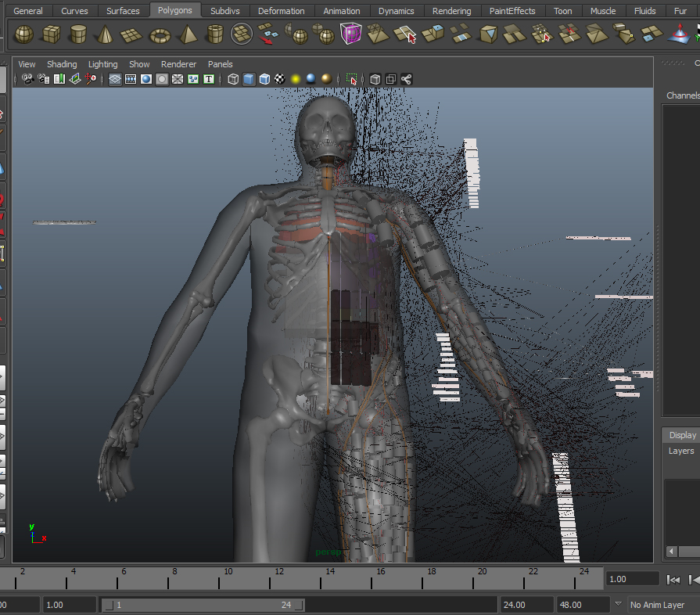The width and height of the screenshot is (700, 615).
Task: Toggle the viewport grid display
Action: pos(115,79)
